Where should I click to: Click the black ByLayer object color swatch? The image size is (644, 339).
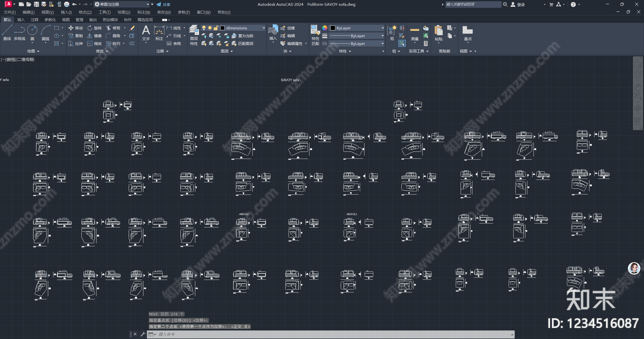click(x=333, y=28)
